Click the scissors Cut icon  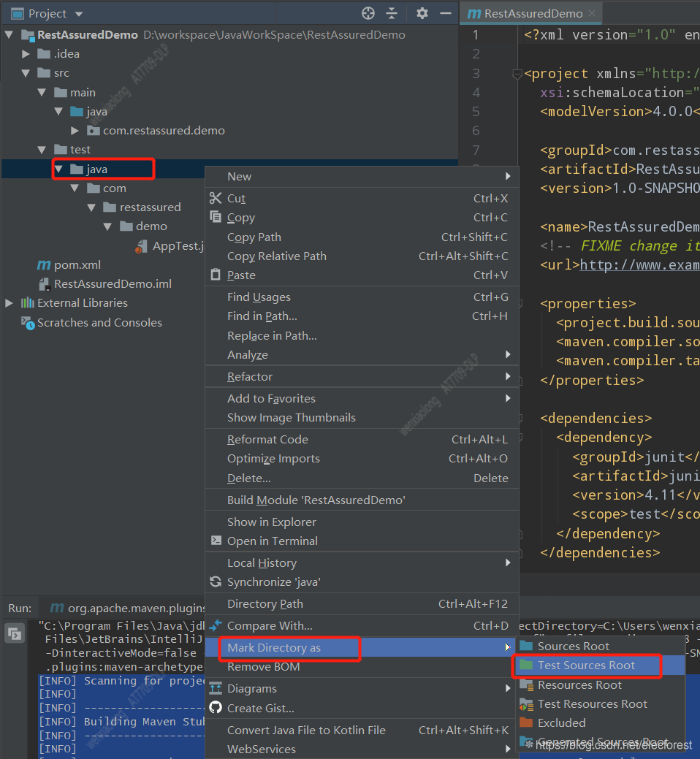coord(216,198)
